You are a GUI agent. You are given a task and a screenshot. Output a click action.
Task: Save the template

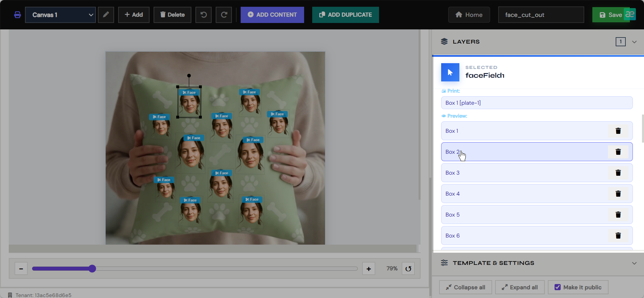coord(611,15)
